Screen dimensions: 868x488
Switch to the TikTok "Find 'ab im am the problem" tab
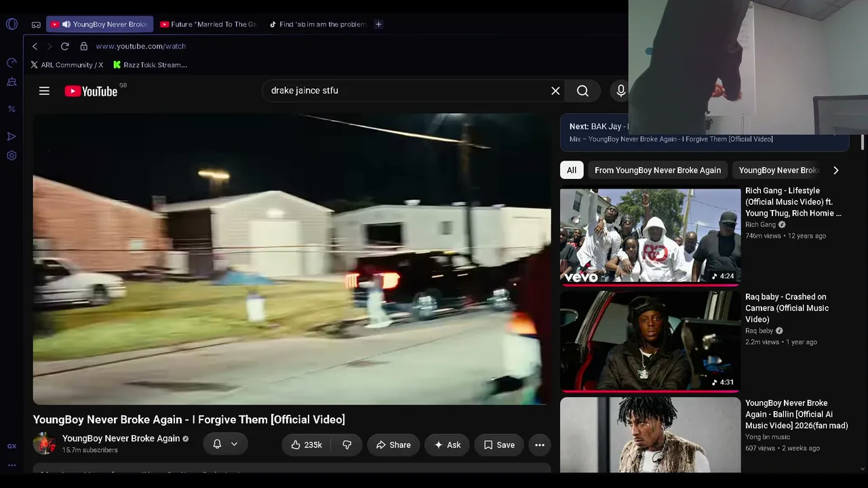[x=317, y=24]
